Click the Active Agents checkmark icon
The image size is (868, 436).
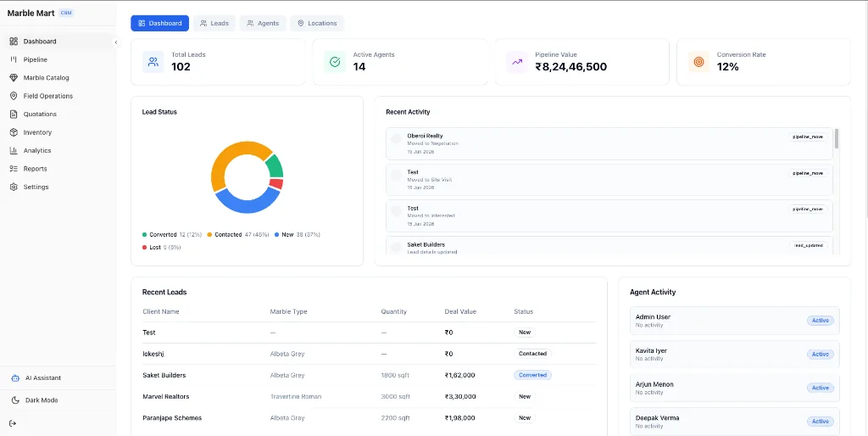(x=335, y=62)
